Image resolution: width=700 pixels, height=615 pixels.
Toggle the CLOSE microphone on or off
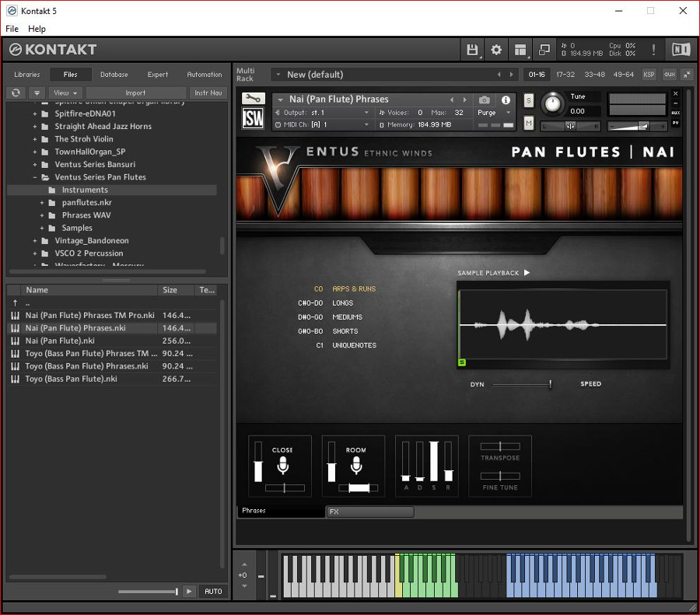(x=282, y=465)
